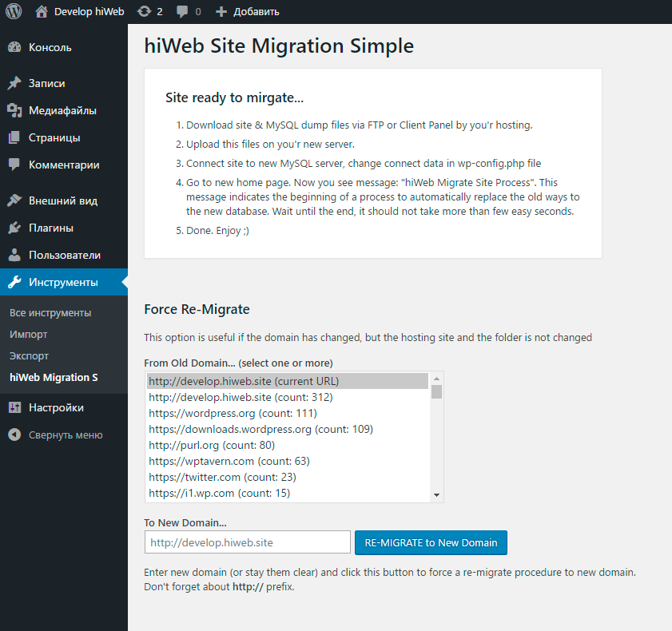
Task: Click the Записи pin icon
Action: 14,83
